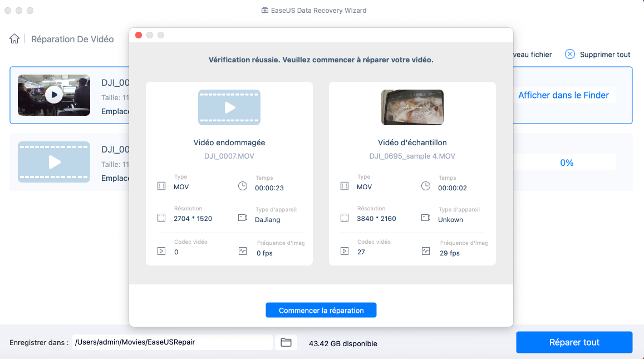Click the damaged video placeholder in the dialog
The height and width of the screenshot is (359, 644).
point(229,107)
